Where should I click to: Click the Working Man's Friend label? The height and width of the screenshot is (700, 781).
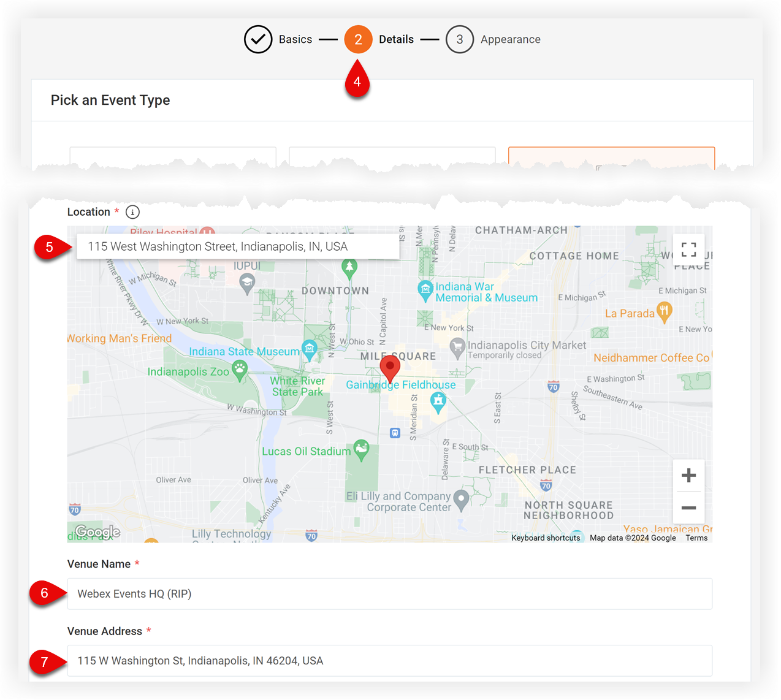120,338
